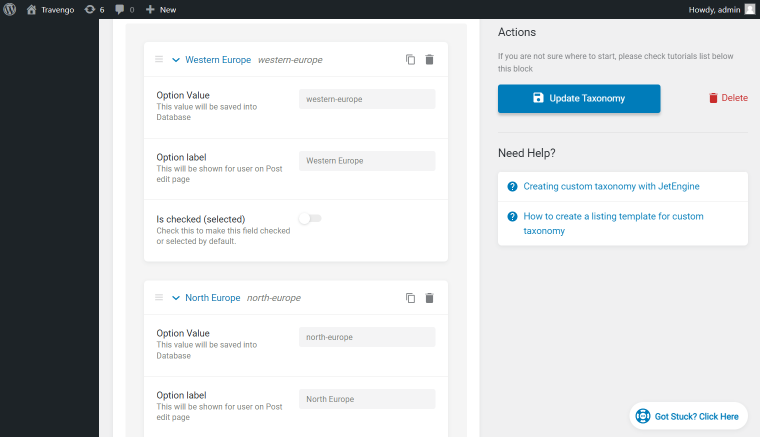The width and height of the screenshot is (760, 437).
Task: Click the Actions heading
Action: (517, 32)
